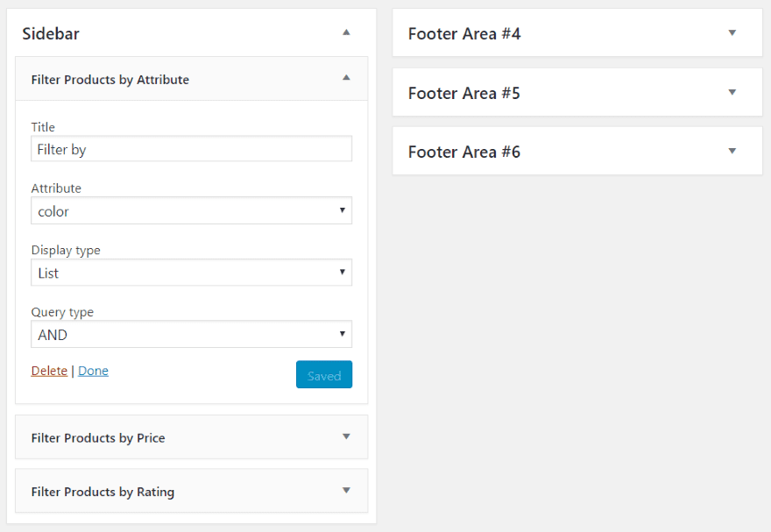Open the Display type dropdown
771x532 pixels.
point(191,273)
